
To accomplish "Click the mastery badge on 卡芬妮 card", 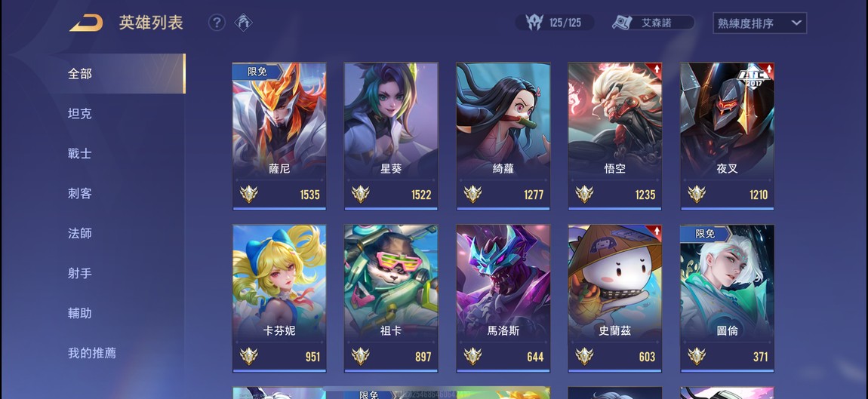I will 248,357.
